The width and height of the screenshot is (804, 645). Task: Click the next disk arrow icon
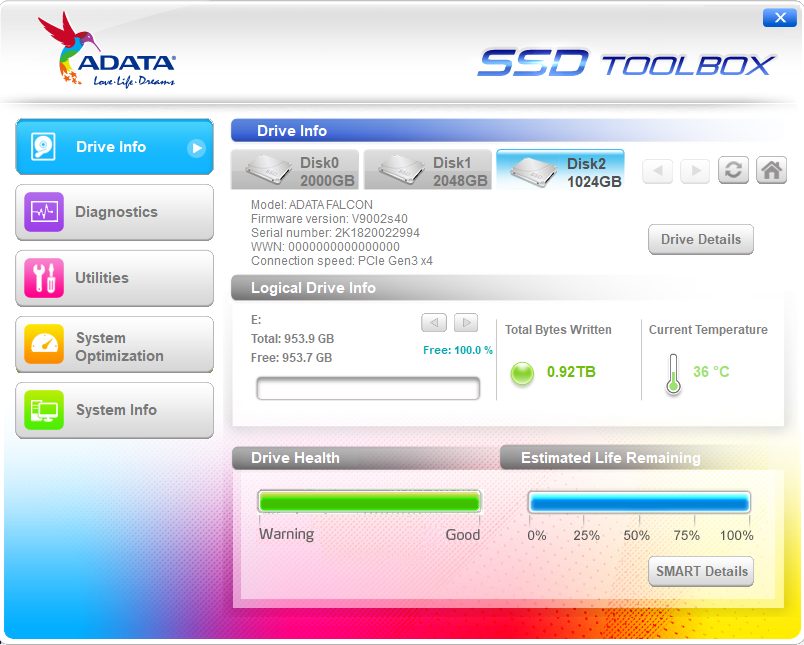pos(694,170)
